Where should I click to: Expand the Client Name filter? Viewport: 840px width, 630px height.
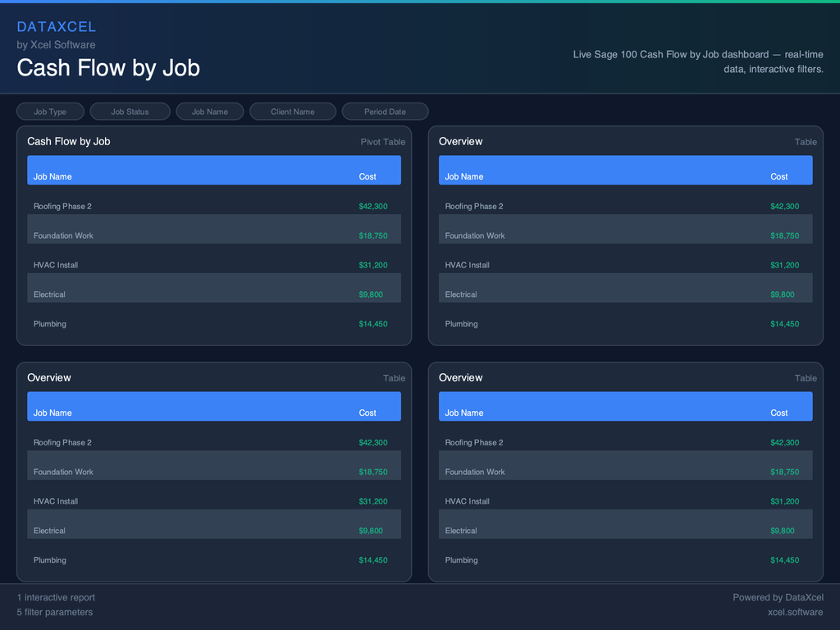[292, 112]
